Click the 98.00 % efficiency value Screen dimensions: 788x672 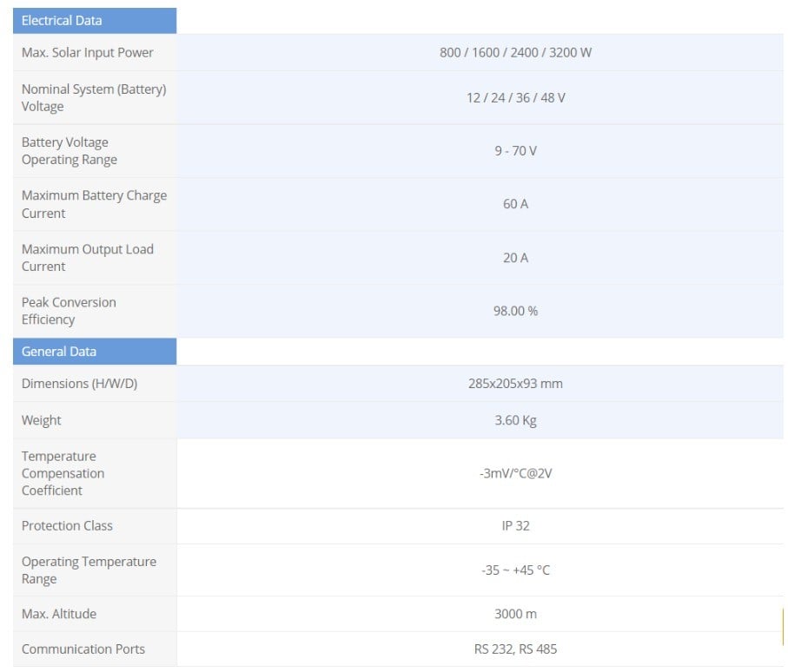coord(515,311)
